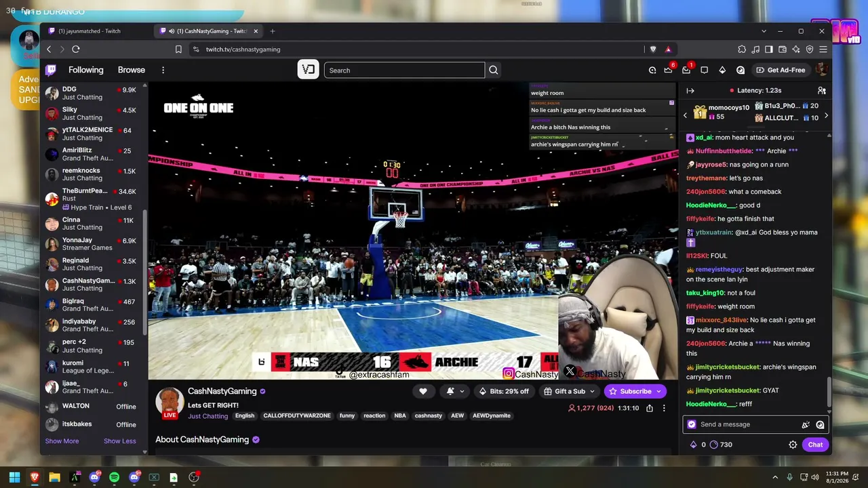Open the stream options three-dot menu
Viewport: 868px width, 488px height.
point(664,408)
